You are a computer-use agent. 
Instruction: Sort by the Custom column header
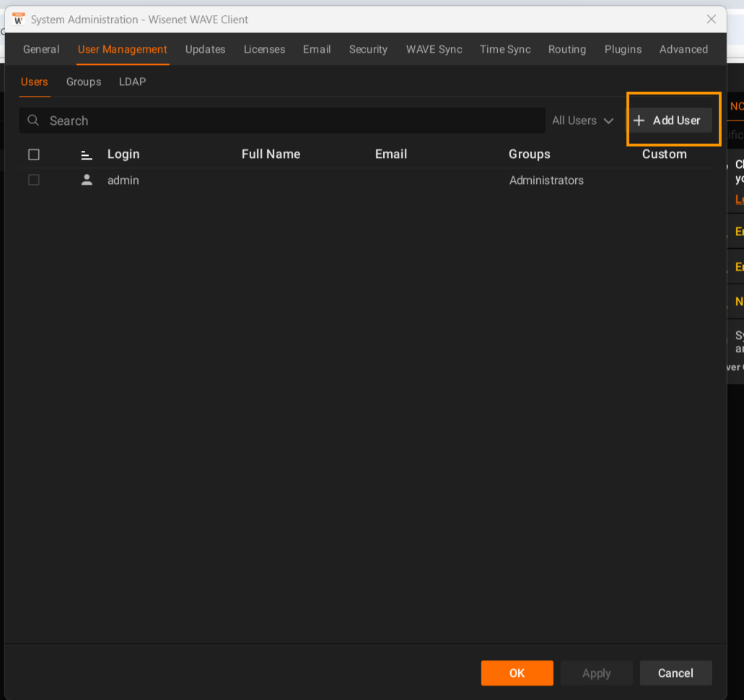(x=665, y=154)
